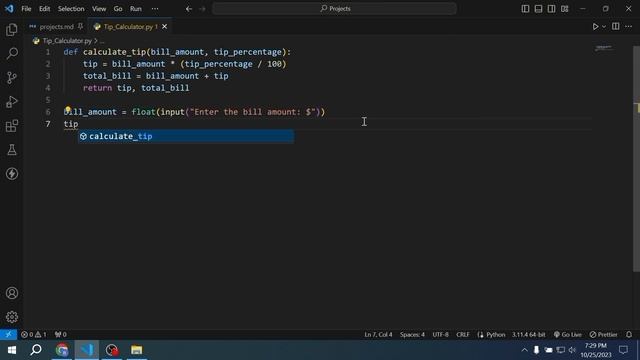Click the editor minimap
Screen dimensions: 640x360
603,48
